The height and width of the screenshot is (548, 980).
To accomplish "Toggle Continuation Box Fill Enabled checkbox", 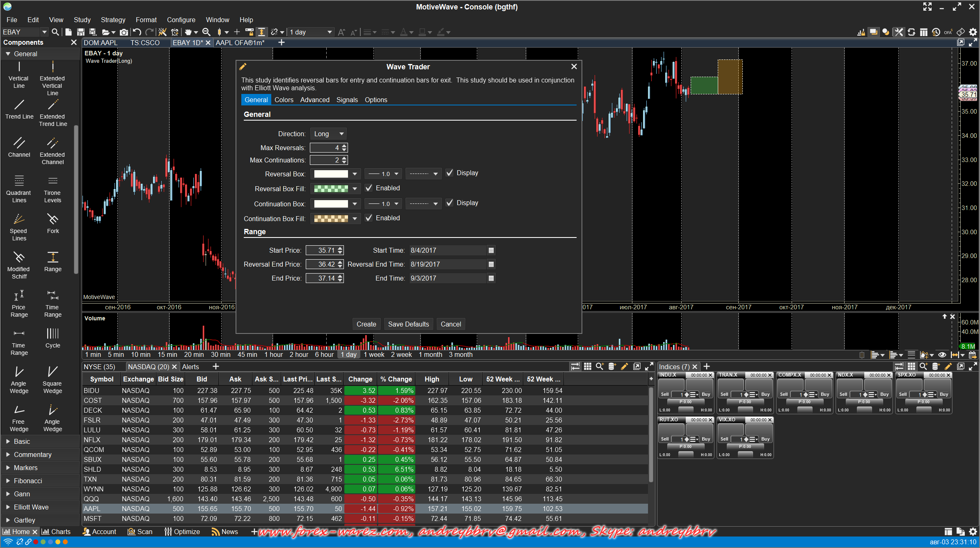I will coord(369,218).
